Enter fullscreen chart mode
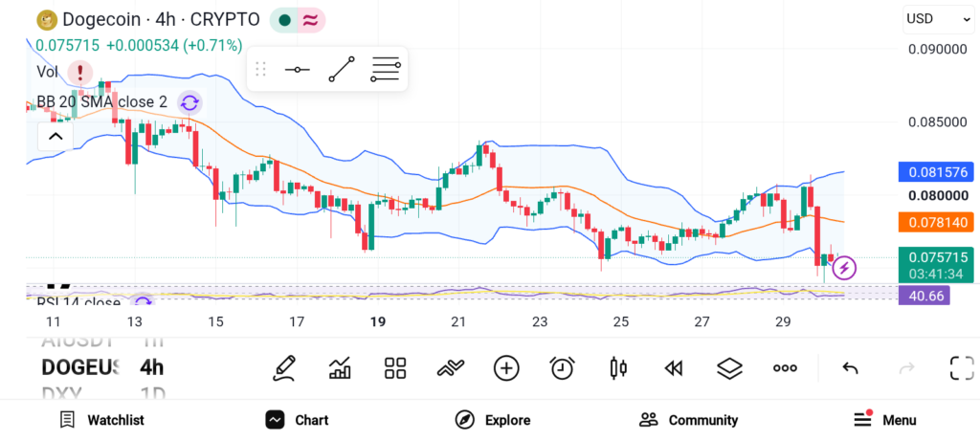This screenshot has width=980, height=441. (x=962, y=368)
